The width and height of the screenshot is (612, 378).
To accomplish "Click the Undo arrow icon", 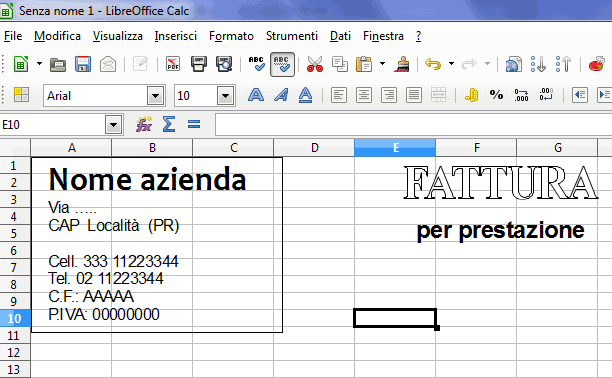I will pos(433,64).
